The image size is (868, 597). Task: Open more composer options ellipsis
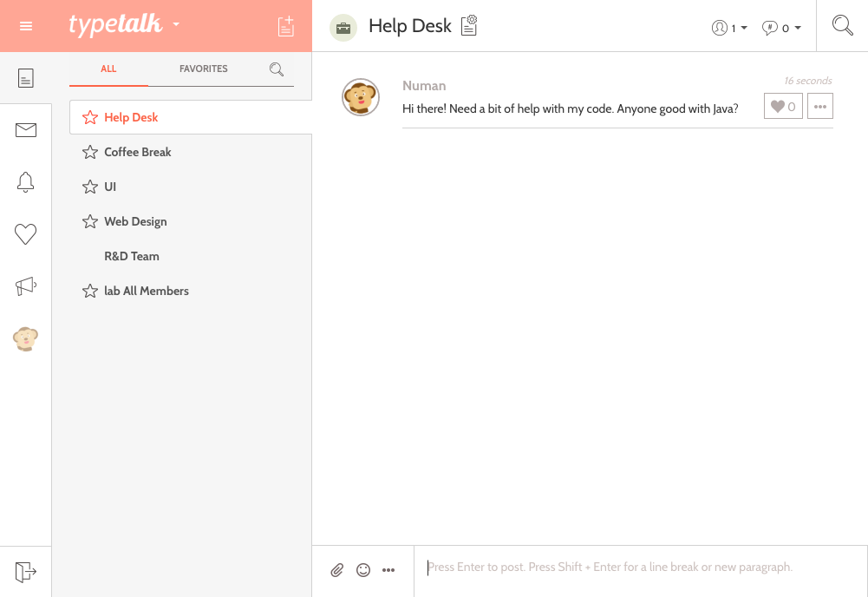[x=388, y=570]
